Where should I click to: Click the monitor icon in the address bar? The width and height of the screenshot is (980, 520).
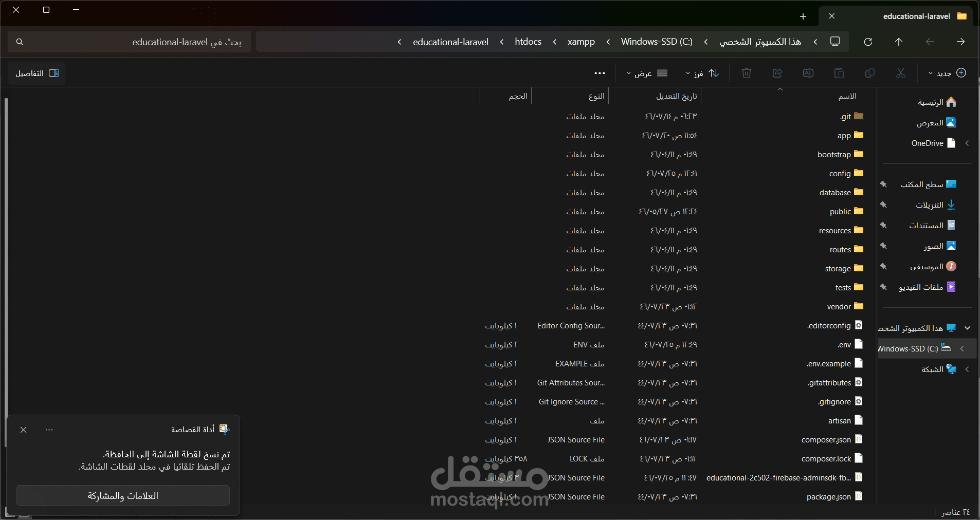(x=835, y=42)
